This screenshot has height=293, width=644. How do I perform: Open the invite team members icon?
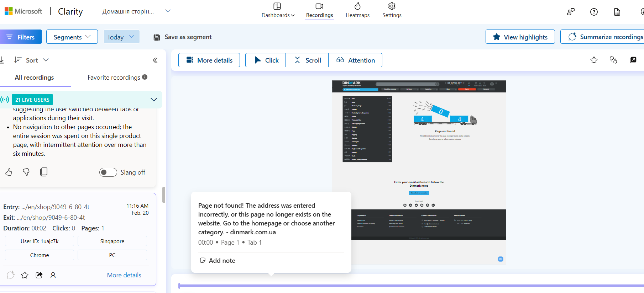pyautogui.click(x=571, y=12)
